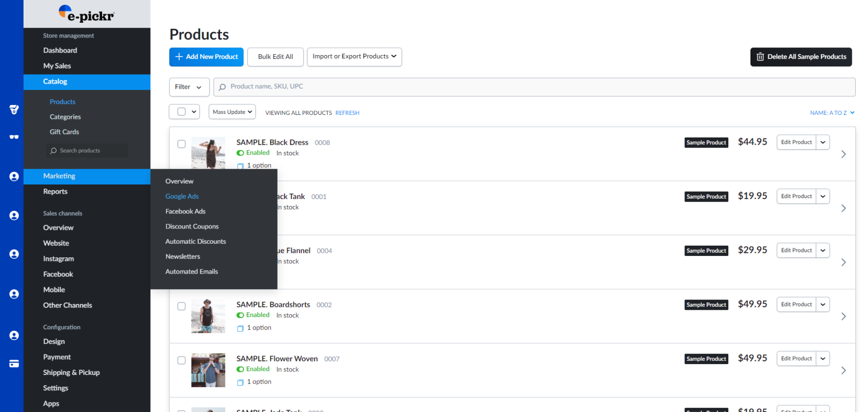
Task: Click the trash icon on Delete All Sample Products
Action: [x=760, y=57]
